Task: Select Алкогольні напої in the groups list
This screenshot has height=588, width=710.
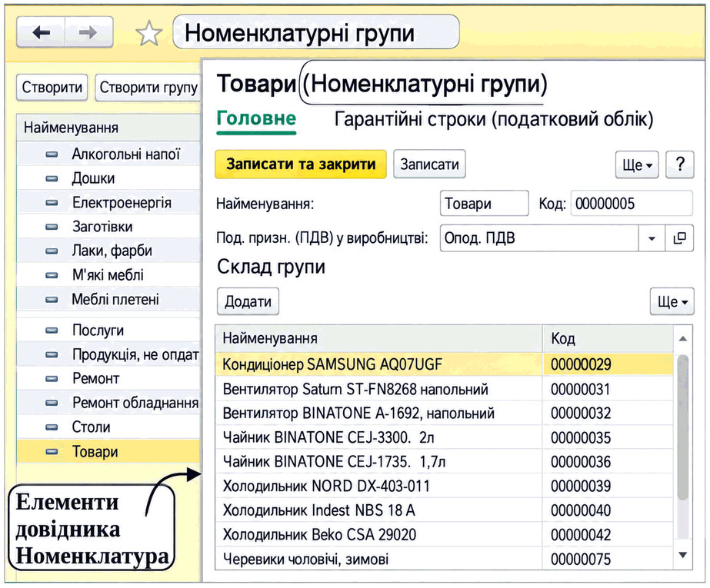Action: coord(108,154)
